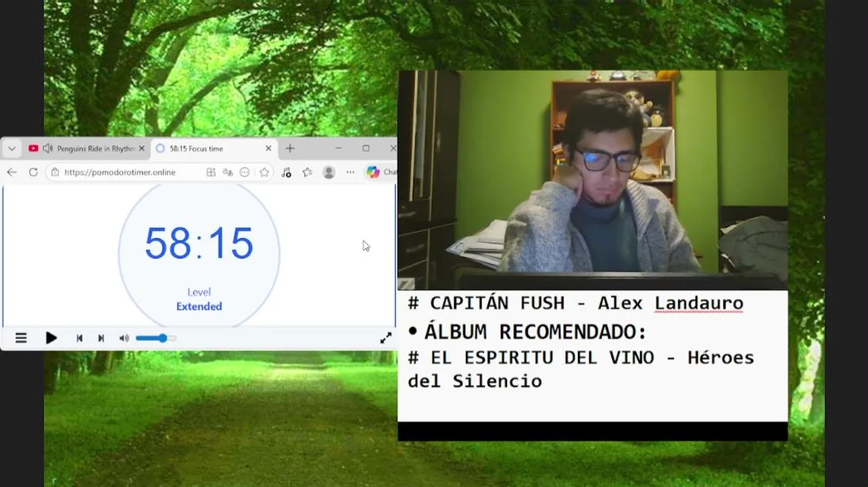Close the Penguins Ride in Rhythm tab
This screenshot has width=868, height=487.
click(x=141, y=148)
